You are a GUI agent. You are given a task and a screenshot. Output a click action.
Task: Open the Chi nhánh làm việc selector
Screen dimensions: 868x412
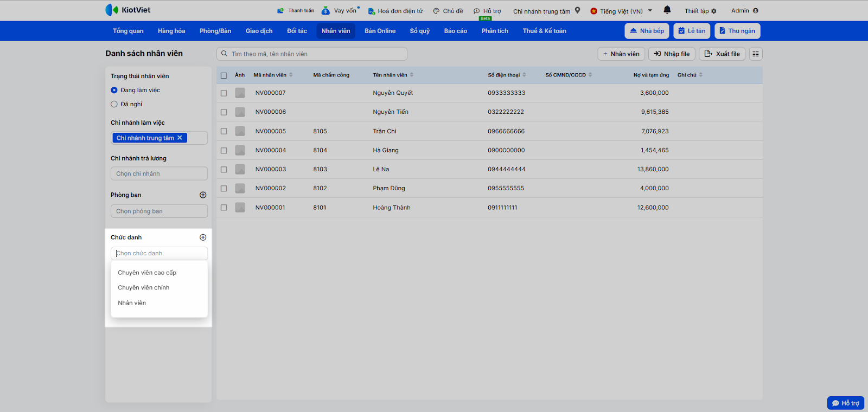[x=159, y=138]
